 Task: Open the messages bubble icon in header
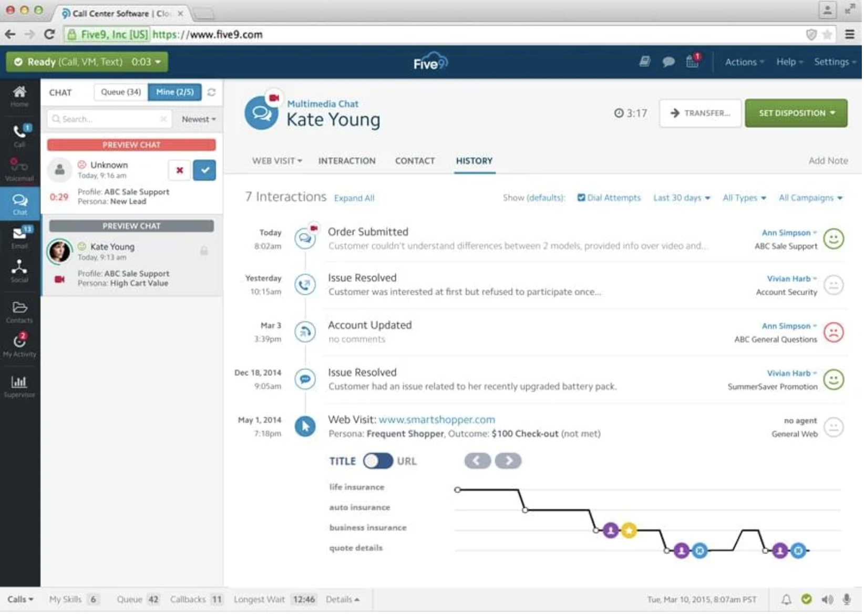pyautogui.click(x=668, y=62)
